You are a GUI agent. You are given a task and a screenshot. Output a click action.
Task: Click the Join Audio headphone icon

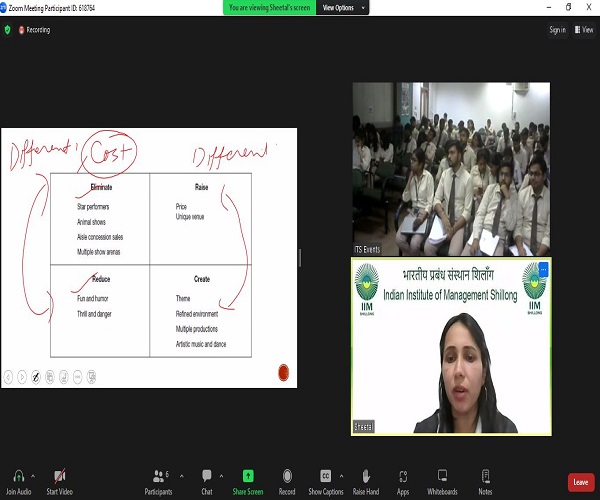coord(18,476)
